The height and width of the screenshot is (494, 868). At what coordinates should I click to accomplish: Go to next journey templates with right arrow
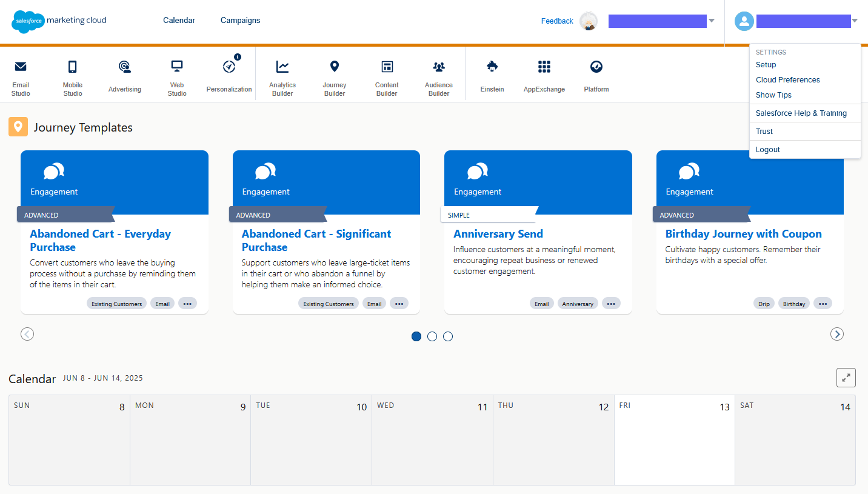click(x=837, y=334)
